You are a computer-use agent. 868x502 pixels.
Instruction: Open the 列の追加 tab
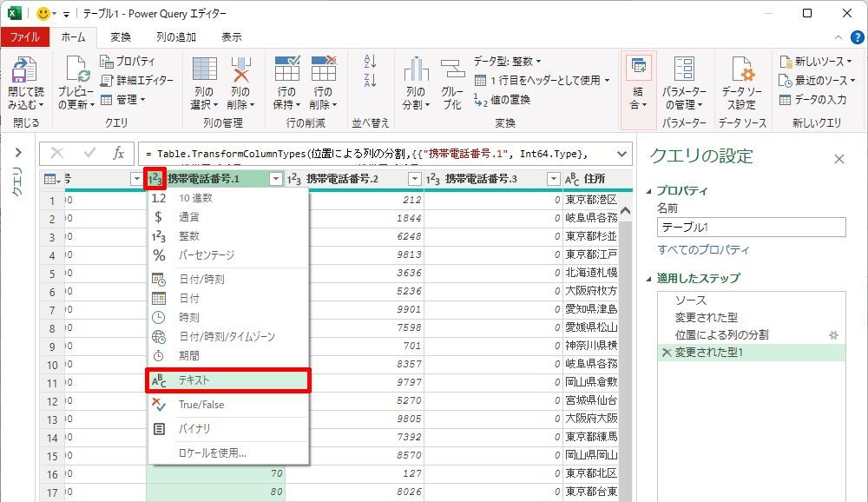(175, 37)
